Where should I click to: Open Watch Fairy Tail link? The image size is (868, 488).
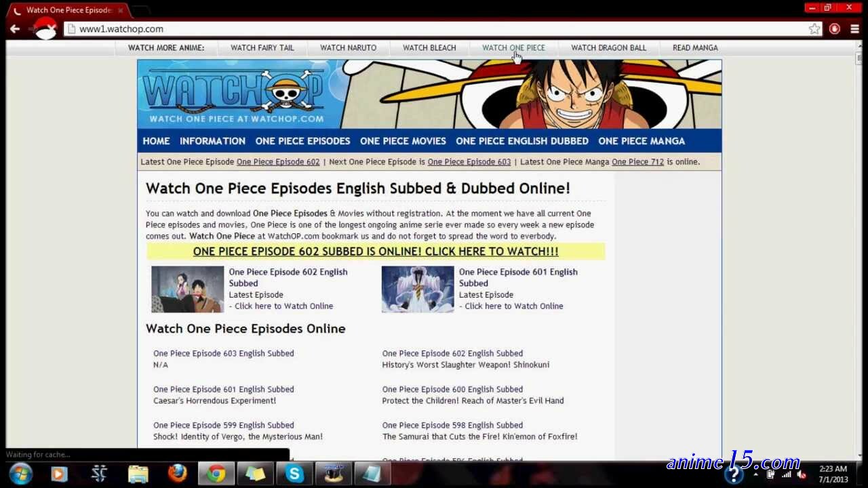[x=262, y=47]
